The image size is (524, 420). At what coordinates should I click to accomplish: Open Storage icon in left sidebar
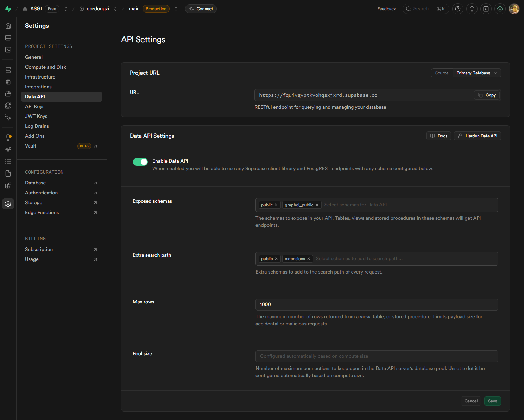tap(8, 94)
